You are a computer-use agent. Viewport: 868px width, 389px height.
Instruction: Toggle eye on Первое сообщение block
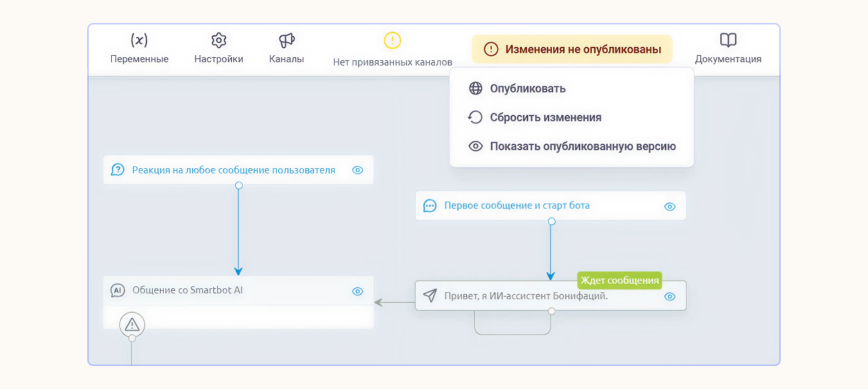click(x=669, y=206)
